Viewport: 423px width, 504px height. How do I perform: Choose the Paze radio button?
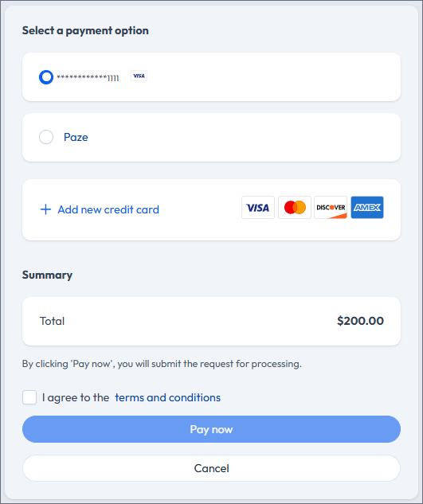(46, 137)
